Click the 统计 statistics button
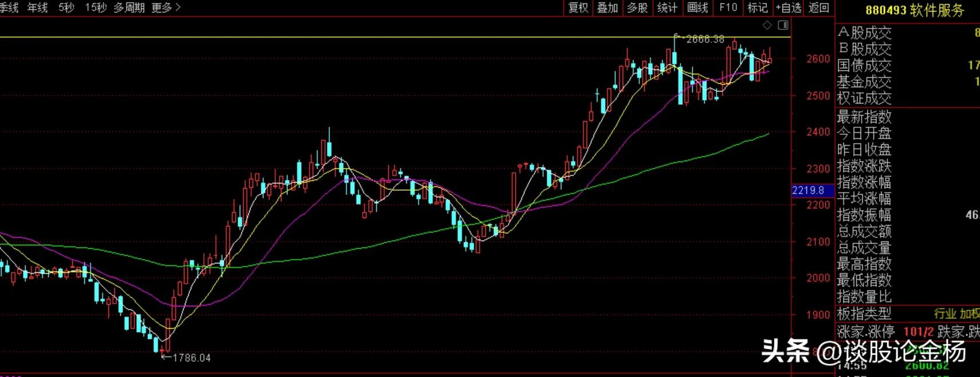 [667, 7]
